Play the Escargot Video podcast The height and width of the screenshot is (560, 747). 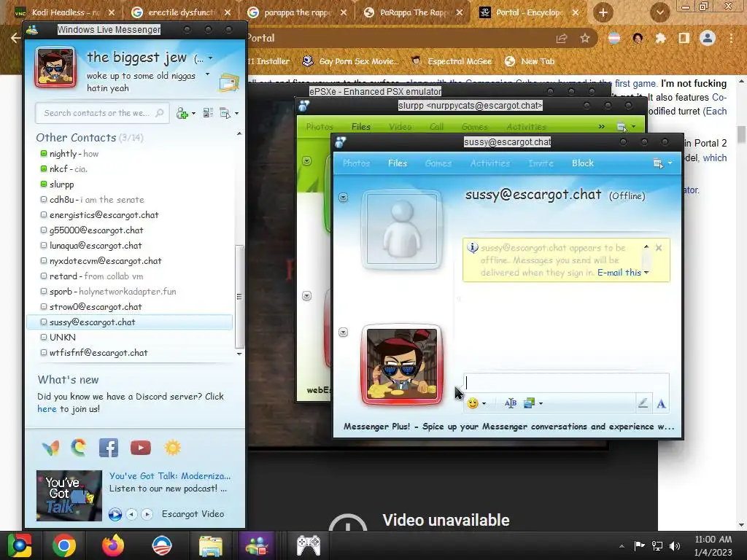(115, 514)
